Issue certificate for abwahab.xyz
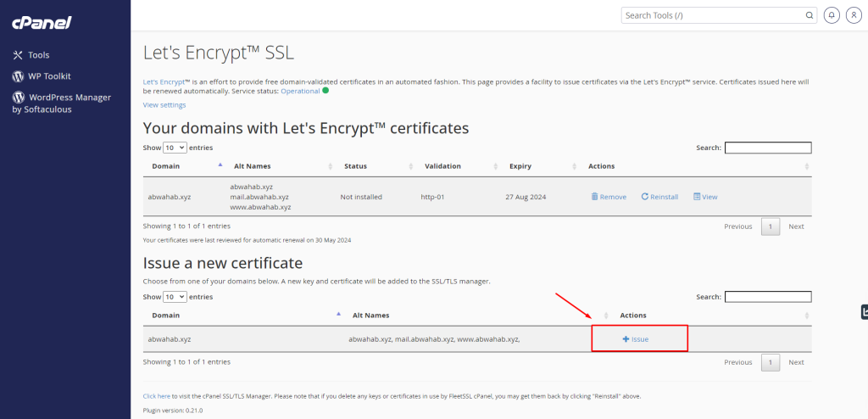 (636, 339)
